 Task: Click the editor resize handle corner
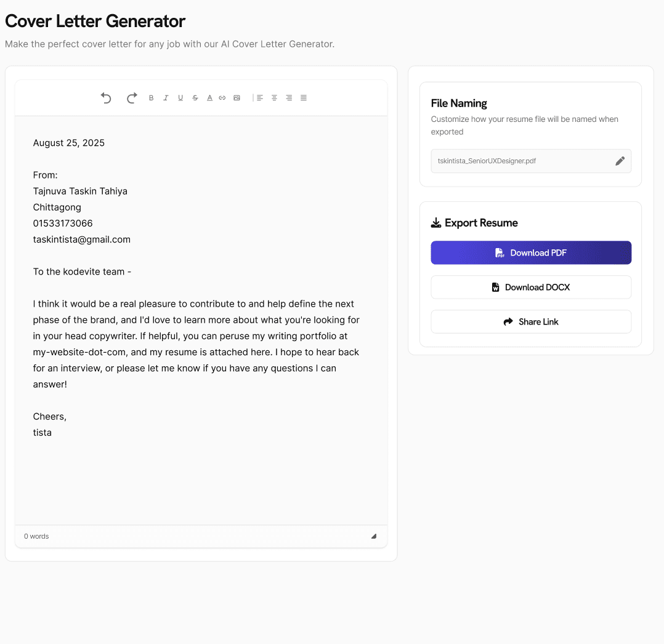pyautogui.click(x=373, y=536)
